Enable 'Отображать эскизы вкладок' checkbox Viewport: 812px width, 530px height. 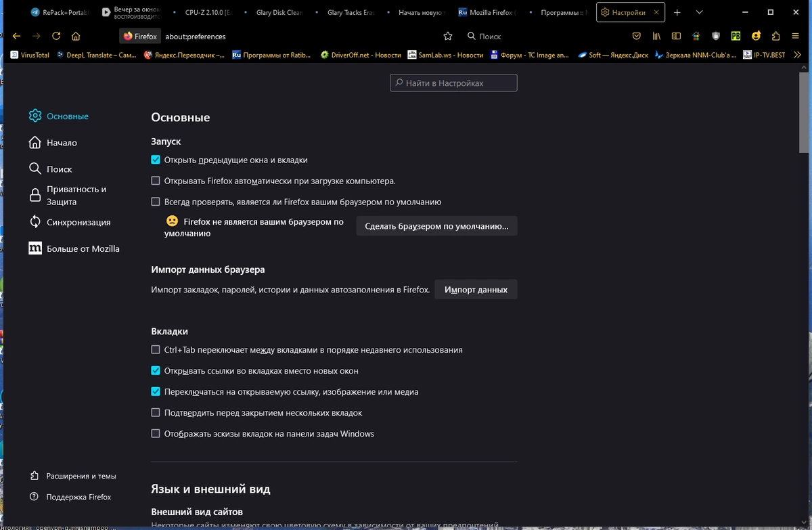(156, 434)
